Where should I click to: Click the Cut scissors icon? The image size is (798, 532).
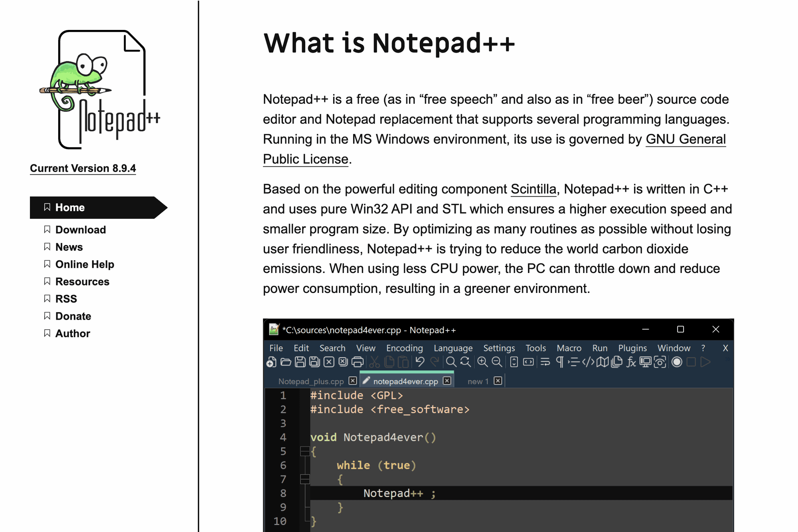(374, 362)
